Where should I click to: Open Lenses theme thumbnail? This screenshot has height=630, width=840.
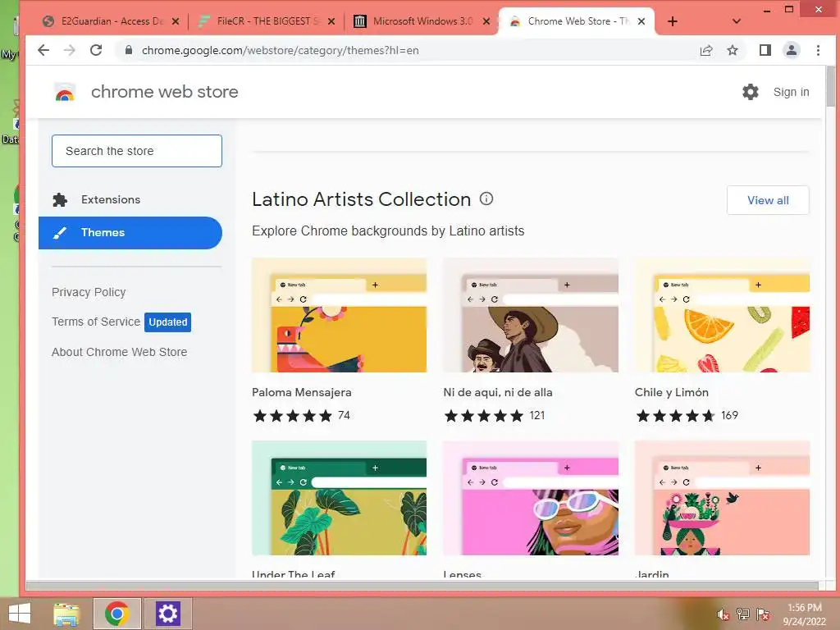[x=531, y=498]
